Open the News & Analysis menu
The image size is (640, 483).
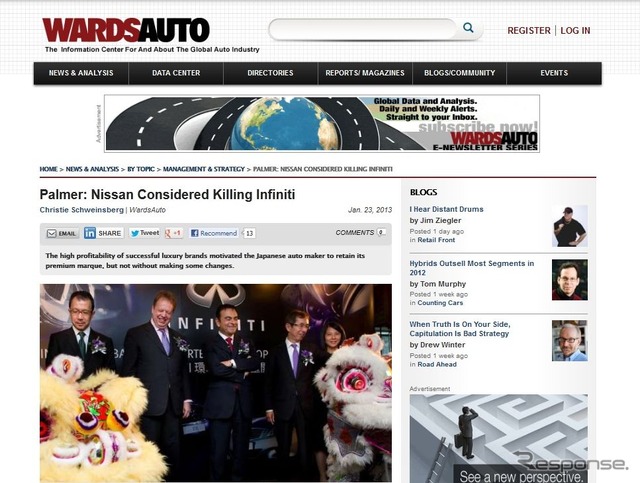[x=81, y=73]
